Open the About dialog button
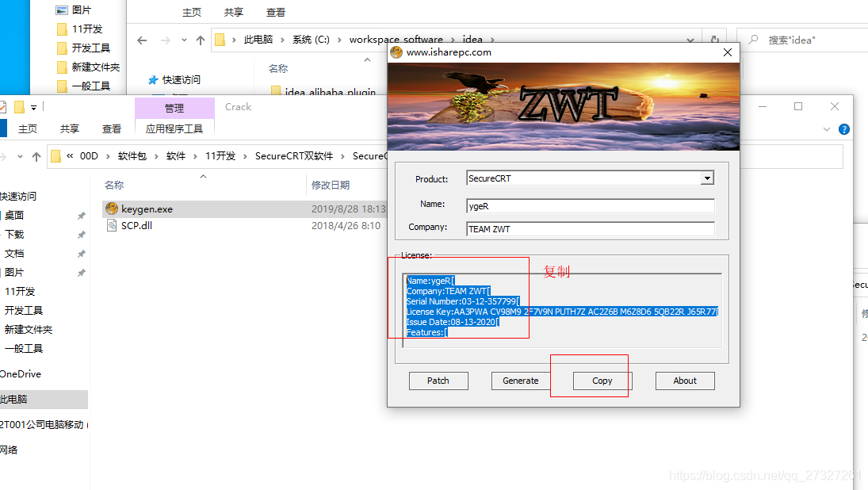Screen dimensions: 868x490 coord(685,381)
